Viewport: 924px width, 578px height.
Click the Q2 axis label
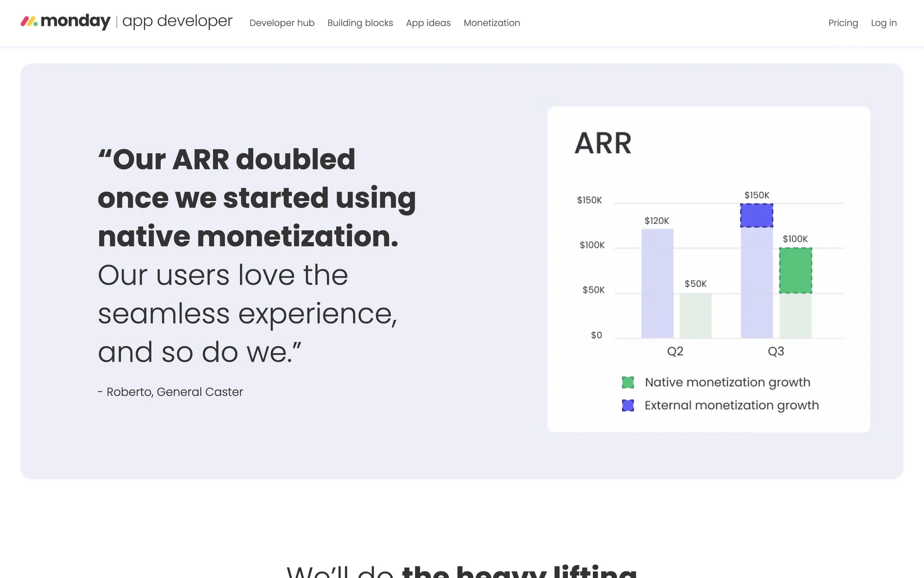pos(675,351)
